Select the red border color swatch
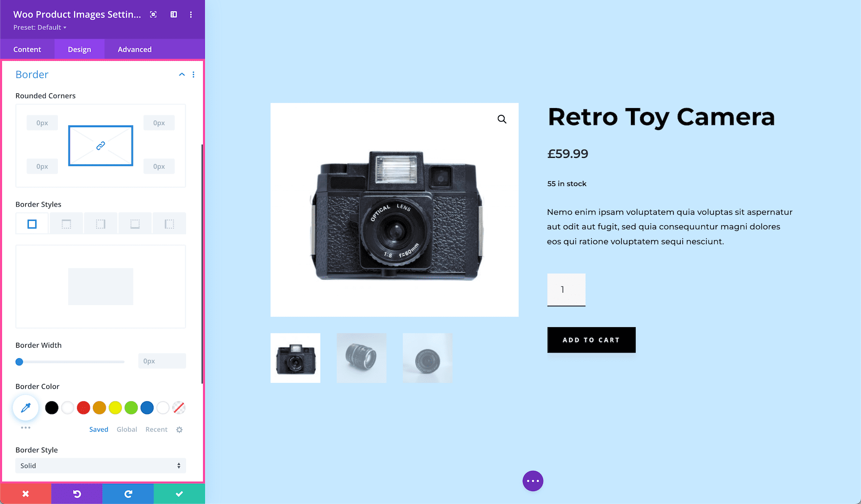The width and height of the screenshot is (861, 504). [83, 407]
